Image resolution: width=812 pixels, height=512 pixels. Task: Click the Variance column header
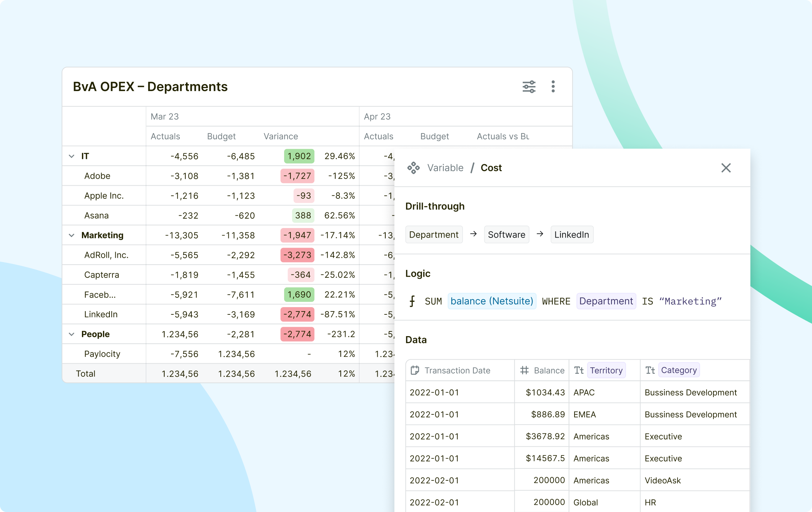click(281, 136)
